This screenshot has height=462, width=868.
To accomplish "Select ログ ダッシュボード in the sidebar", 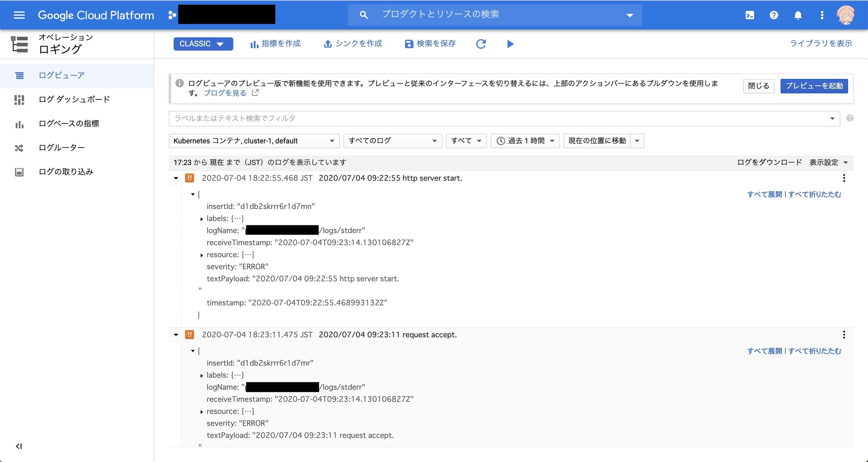I will click(77, 99).
